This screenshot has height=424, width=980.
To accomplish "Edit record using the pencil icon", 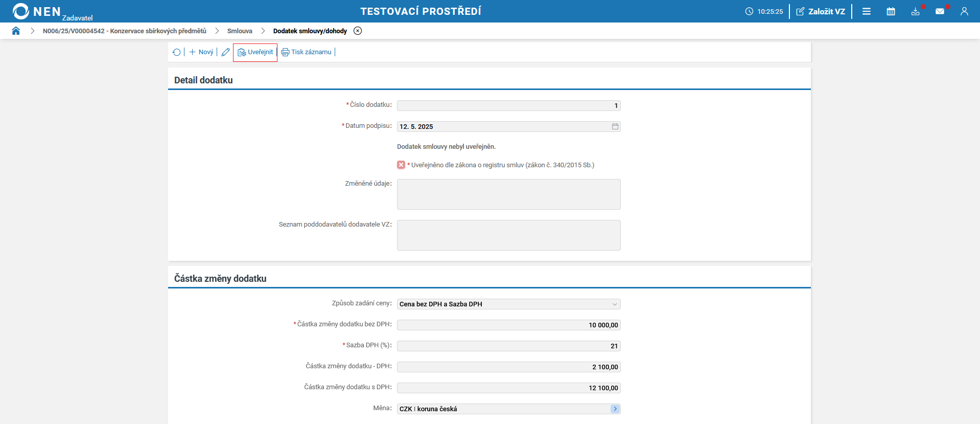I will click(x=225, y=52).
